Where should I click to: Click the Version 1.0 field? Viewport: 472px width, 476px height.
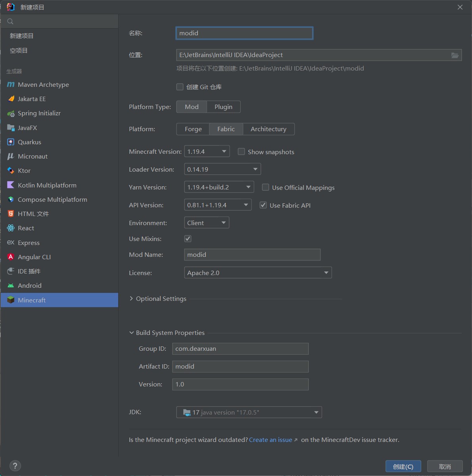pos(240,384)
